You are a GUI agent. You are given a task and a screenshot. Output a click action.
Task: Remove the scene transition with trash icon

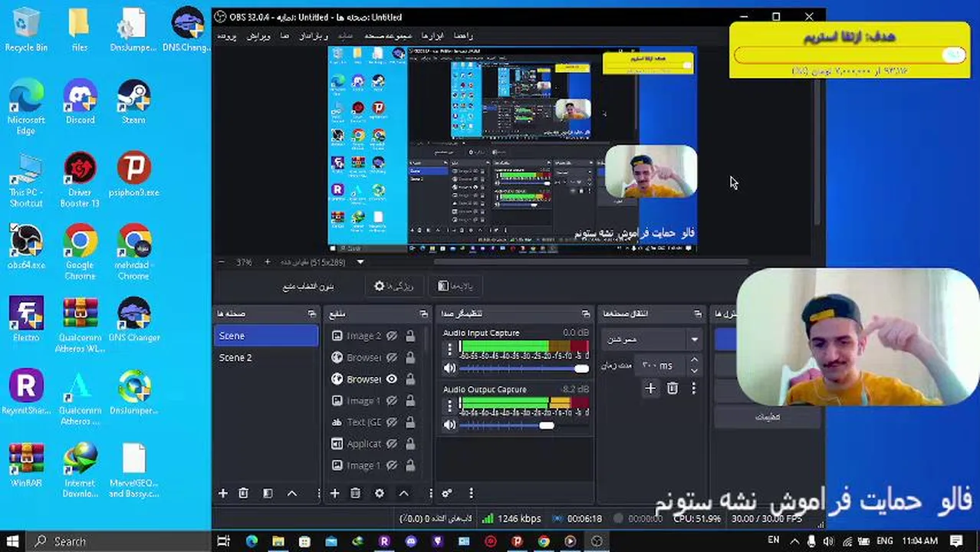pos(673,389)
